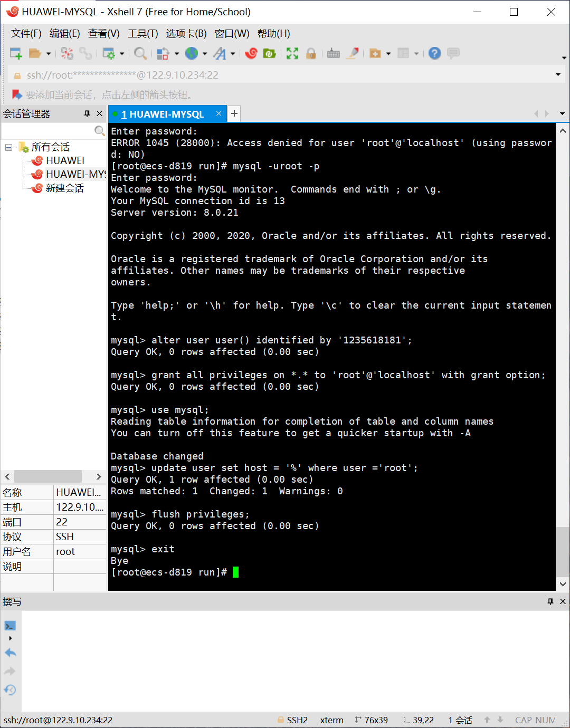Add a new tab with plus button
Screen dimensions: 570x728
pyautogui.click(x=234, y=113)
